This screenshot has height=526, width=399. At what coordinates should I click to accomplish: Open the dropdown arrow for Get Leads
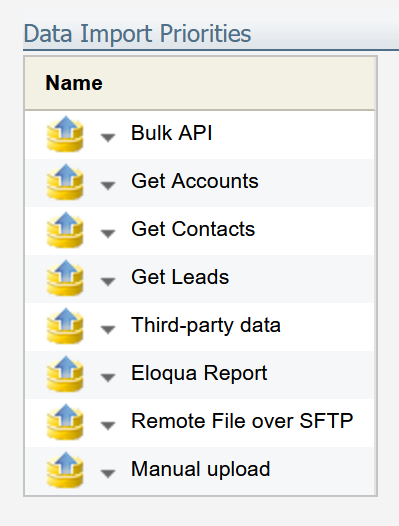(108, 281)
